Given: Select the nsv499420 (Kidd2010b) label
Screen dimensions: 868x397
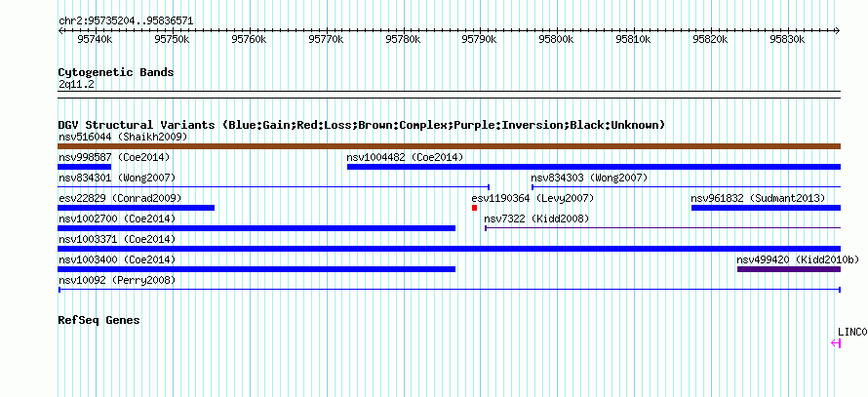Looking at the screenshot, I should pos(799,259).
